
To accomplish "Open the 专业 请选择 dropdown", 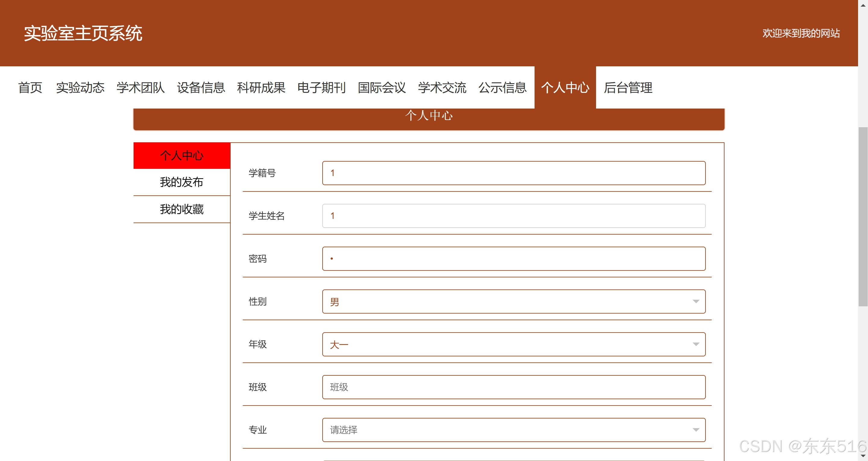I will [x=513, y=430].
